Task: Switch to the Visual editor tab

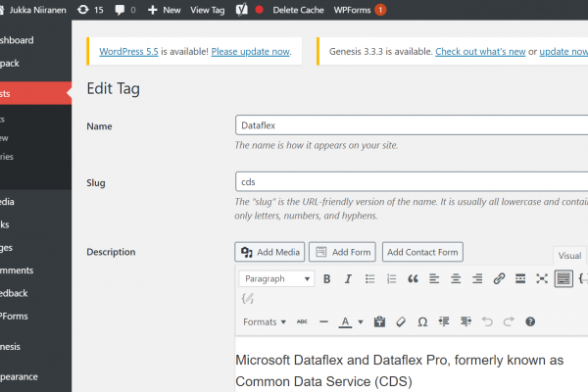Action: pos(569,256)
